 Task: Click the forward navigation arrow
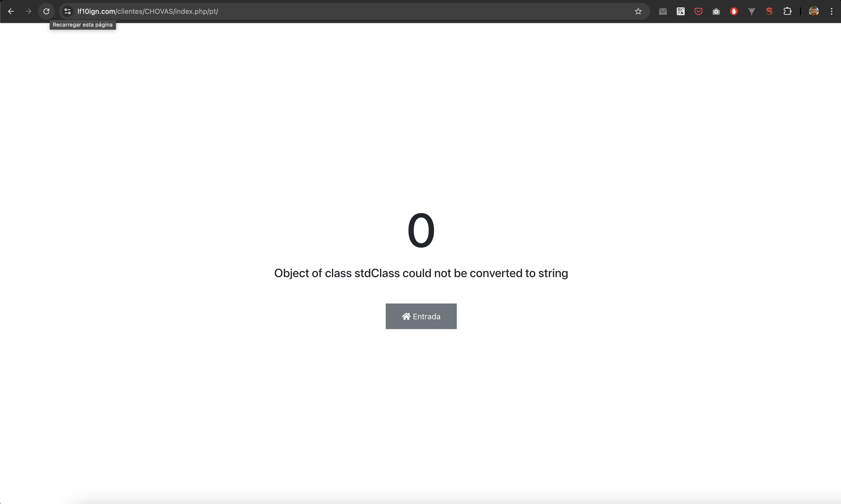29,12
